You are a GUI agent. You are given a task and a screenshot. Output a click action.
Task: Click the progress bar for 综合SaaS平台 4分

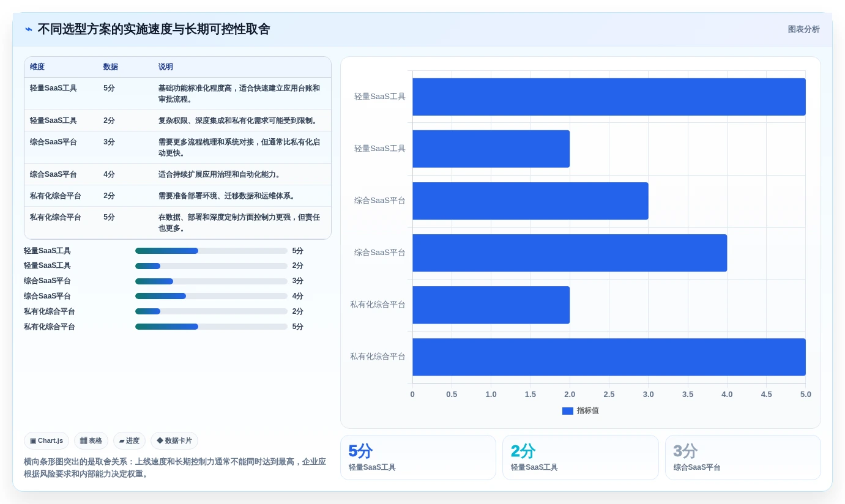tap(211, 296)
